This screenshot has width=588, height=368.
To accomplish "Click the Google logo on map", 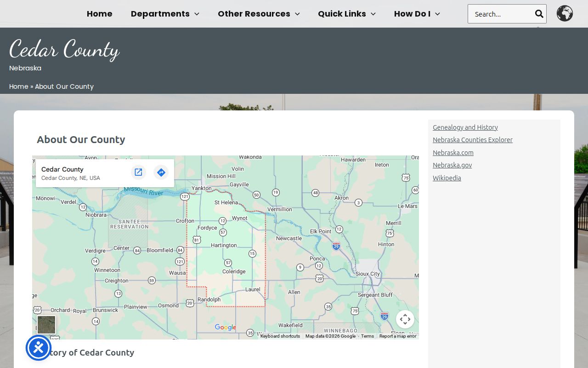I will [226, 328].
